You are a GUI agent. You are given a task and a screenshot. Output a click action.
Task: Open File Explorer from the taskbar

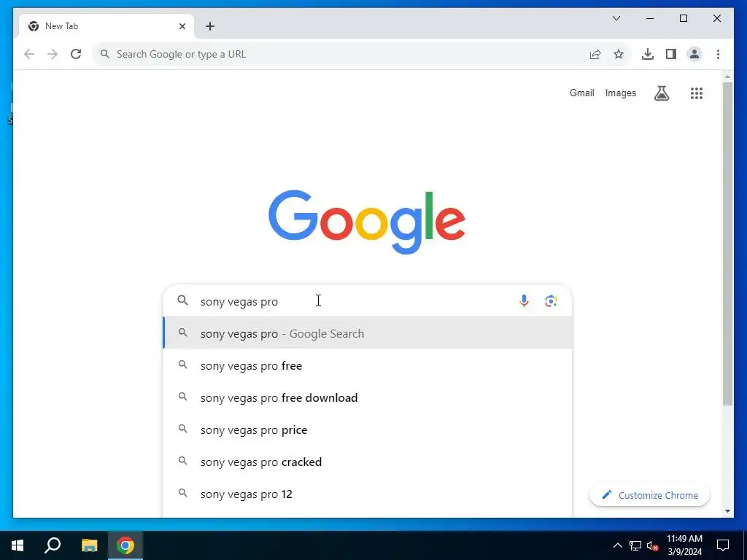(89, 545)
